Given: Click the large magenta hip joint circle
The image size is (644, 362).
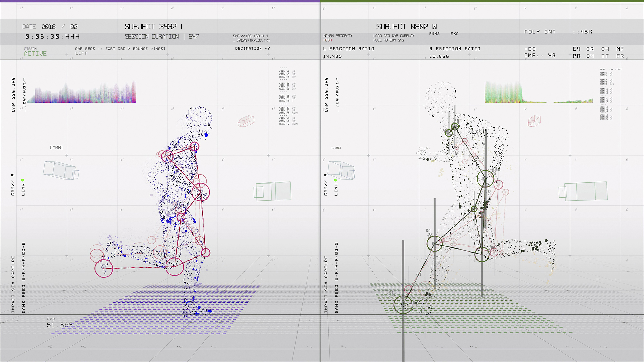Looking at the screenshot, I should click(x=201, y=192).
